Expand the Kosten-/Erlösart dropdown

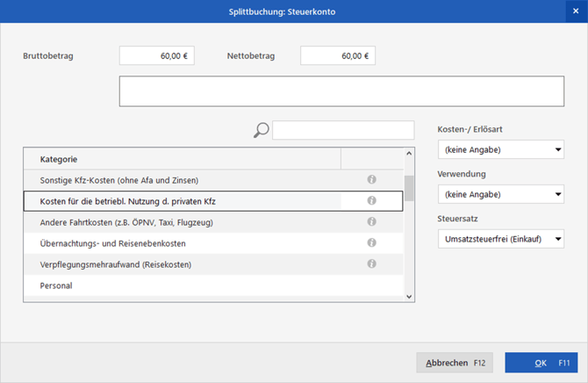500,150
